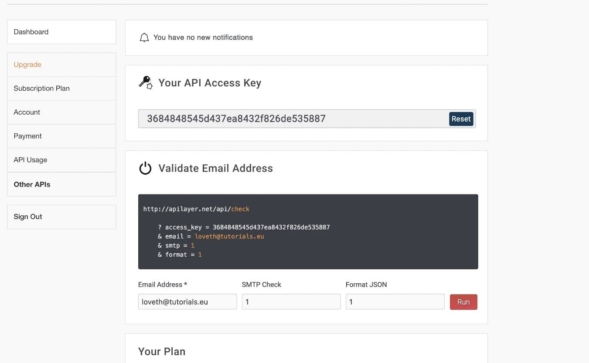589x363 pixels.
Task: Open Other APIs from sidebar
Action: click(62, 185)
